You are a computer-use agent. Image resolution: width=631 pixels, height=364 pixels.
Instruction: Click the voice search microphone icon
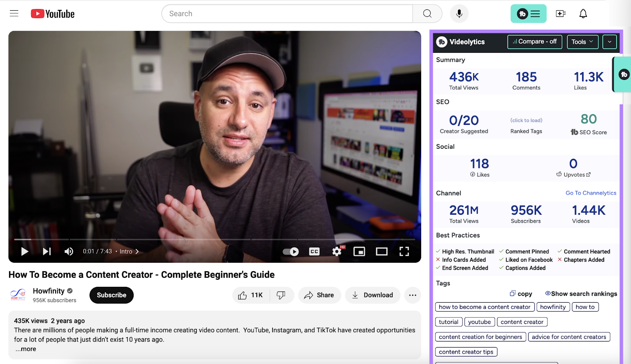pos(459,13)
